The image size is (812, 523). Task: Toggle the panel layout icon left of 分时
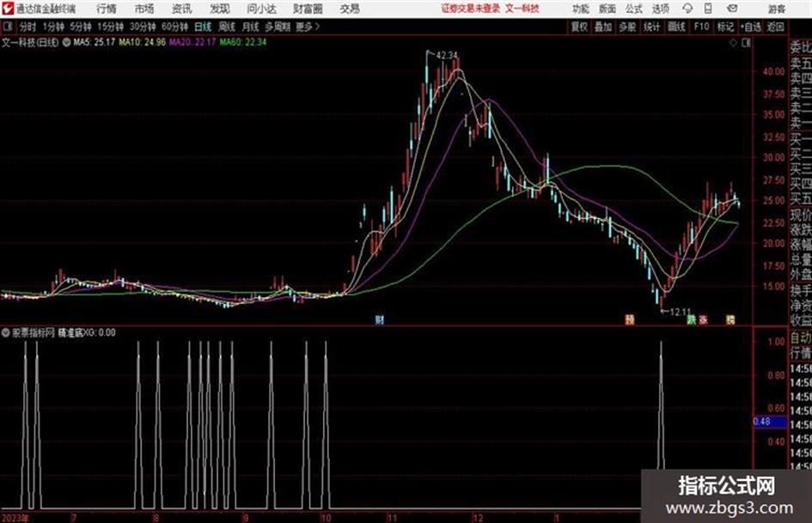click(x=8, y=27)
